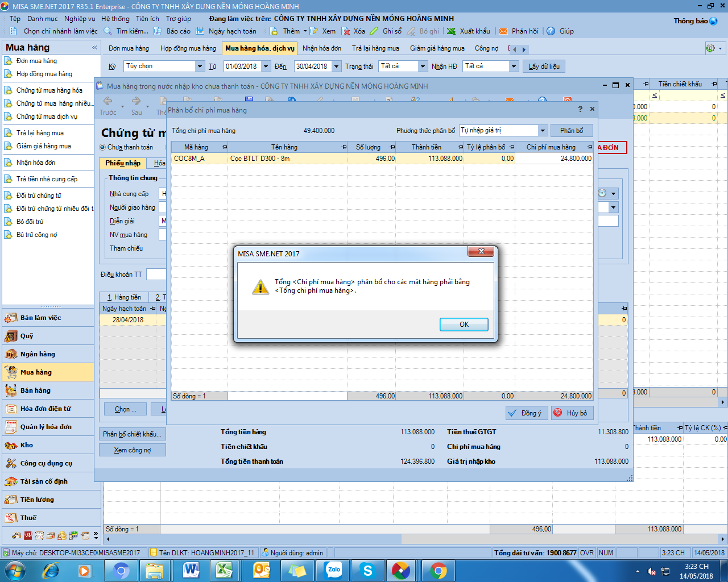
Task: Open the Kho module
Action: (48, 445)
